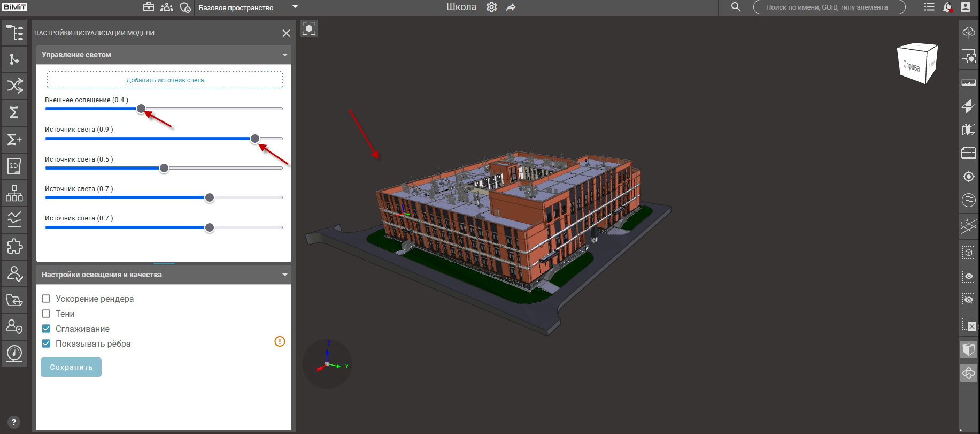Uncheck the Сглаживание checkbox
Image resolution: width=980 pixels, height=434 pixels.
(47, 329)
